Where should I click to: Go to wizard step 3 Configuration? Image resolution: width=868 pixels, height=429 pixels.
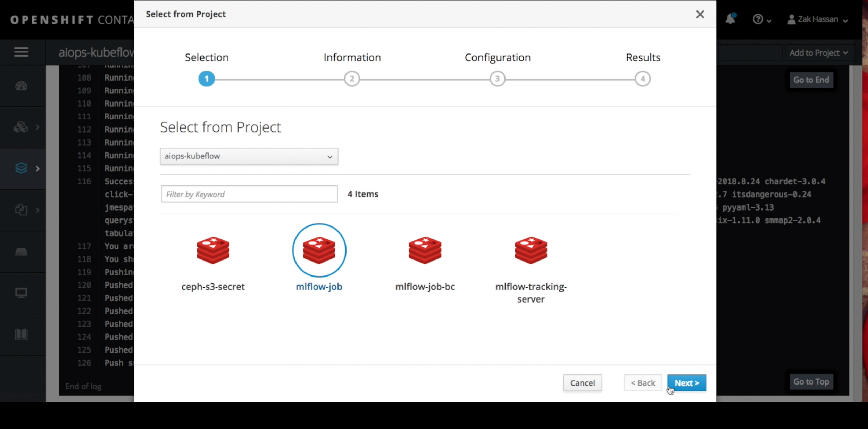point(497,79)
